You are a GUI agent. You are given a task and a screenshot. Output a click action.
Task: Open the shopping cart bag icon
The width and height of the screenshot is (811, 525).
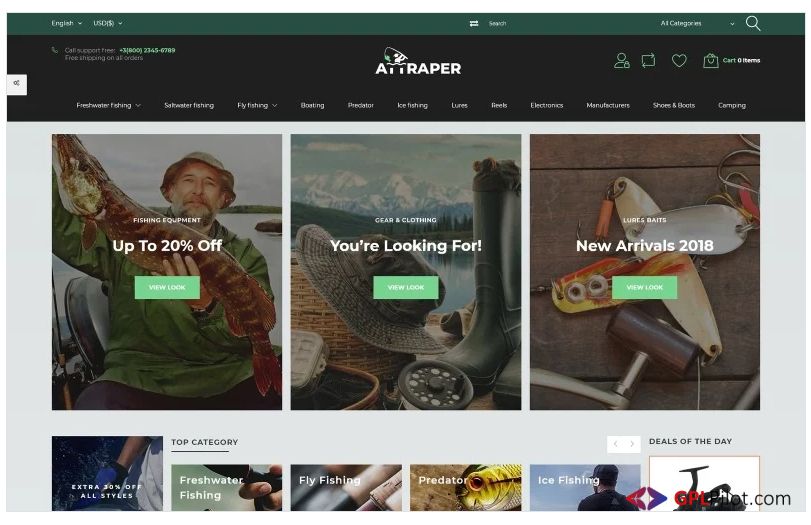[710, 61]
